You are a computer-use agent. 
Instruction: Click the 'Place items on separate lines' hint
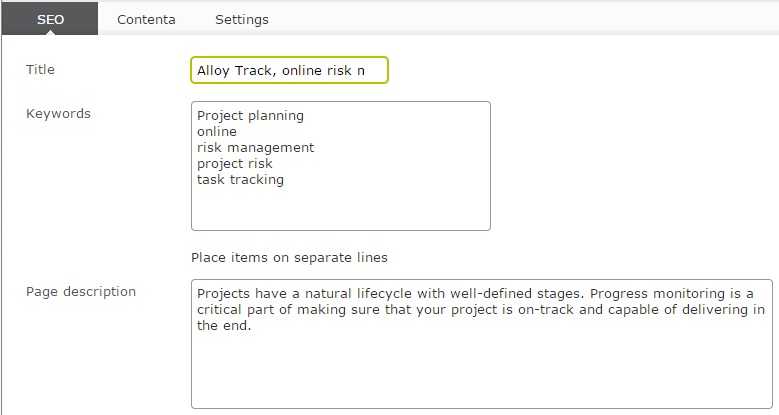pyautogui.click(x=289, y=258)
